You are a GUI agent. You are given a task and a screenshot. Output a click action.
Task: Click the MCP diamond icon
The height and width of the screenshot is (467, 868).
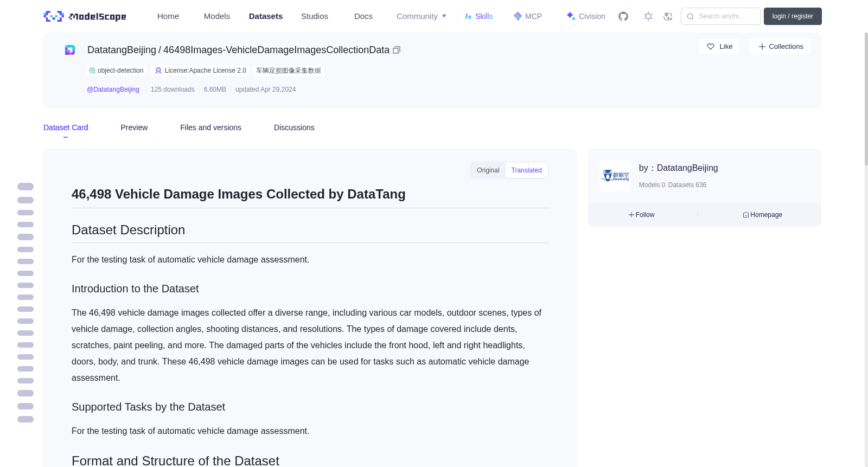[x=518, y=16]
